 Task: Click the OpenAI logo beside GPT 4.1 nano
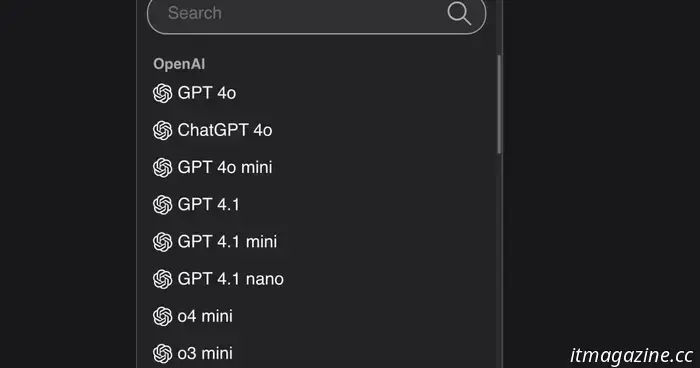tap(162, 279)
